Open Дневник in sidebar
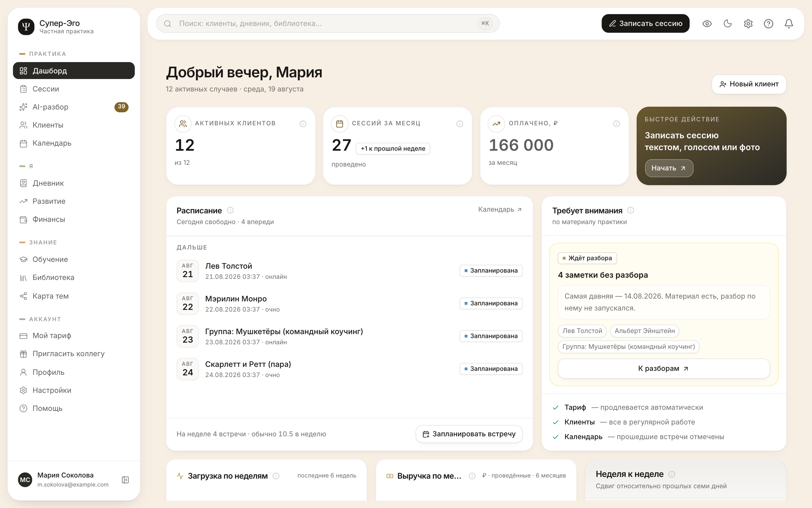This screenshot has height=508, width=812. [74, 183]
